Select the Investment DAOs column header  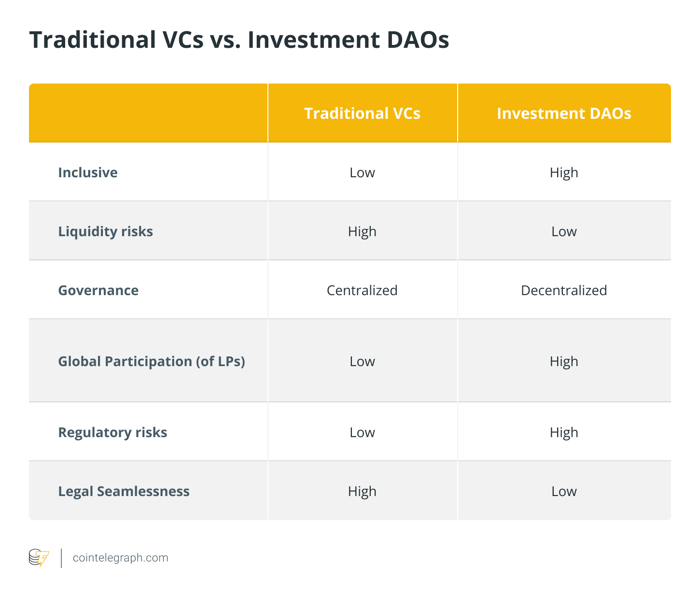point(564,113)
